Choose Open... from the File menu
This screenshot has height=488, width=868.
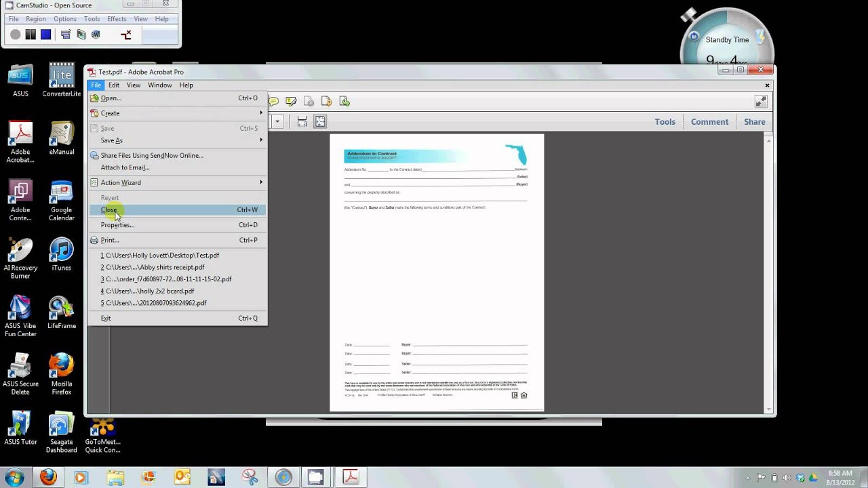coord(178,98)
